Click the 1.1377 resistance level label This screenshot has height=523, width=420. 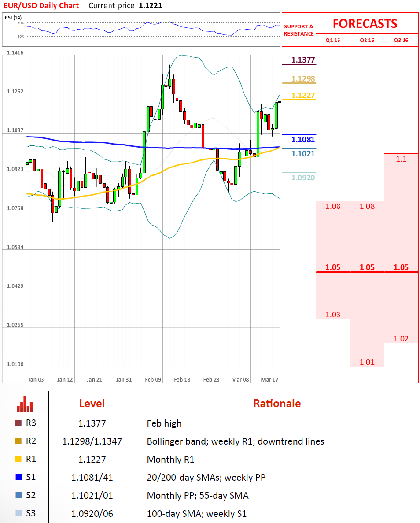point(303,60)
